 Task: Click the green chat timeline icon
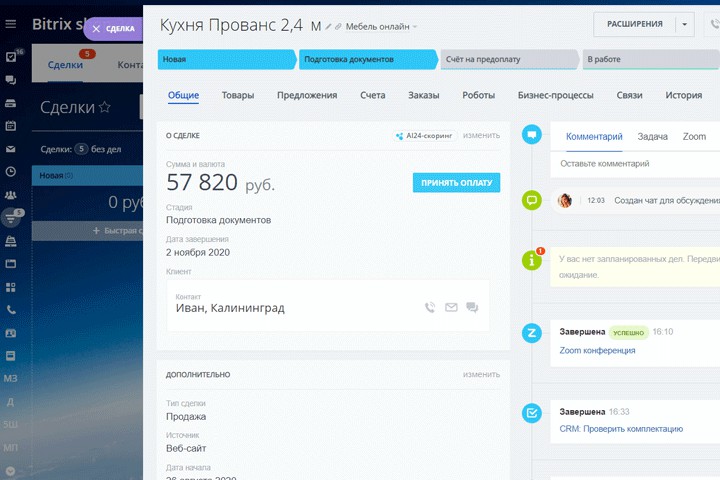pyautogui.click(x=532, y=200)
